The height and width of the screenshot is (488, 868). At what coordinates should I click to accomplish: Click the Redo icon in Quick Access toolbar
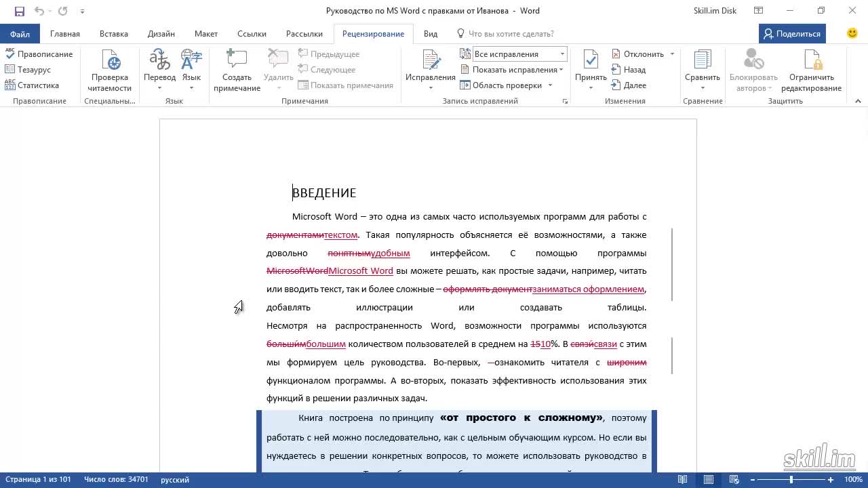(x=63, y=11)
